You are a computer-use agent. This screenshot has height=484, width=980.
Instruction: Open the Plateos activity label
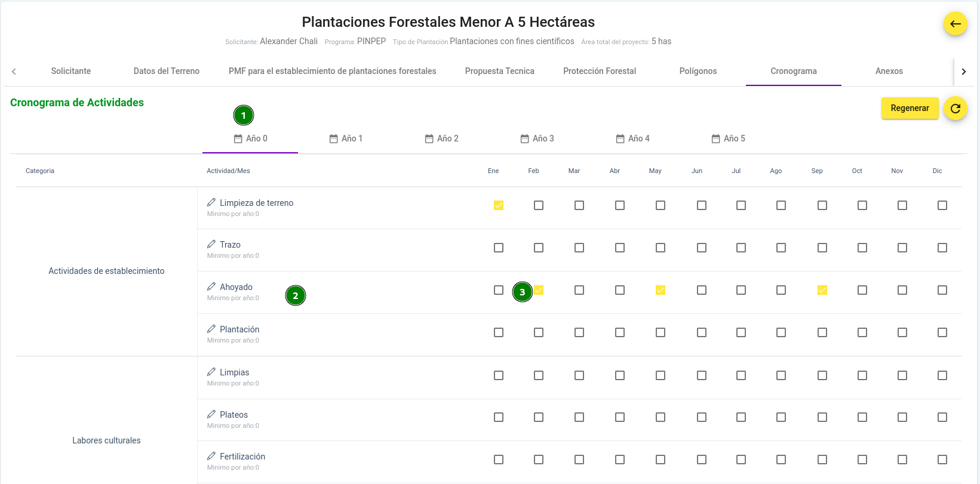click(x=234, y=415)
